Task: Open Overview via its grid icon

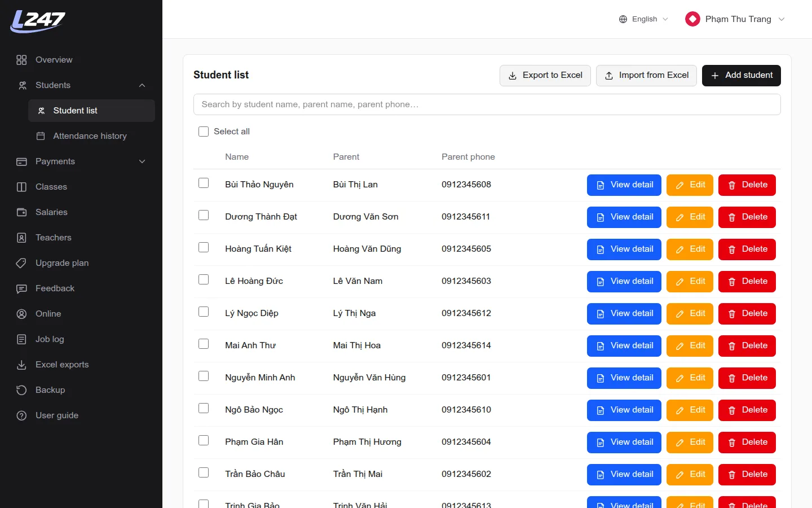Action: 21,60
